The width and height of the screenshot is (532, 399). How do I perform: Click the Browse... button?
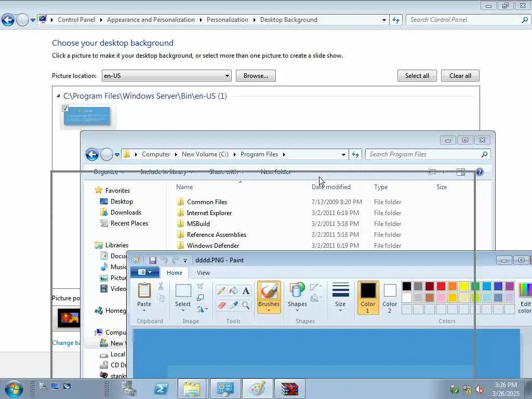pyautogui.click(x=256, y=76)
